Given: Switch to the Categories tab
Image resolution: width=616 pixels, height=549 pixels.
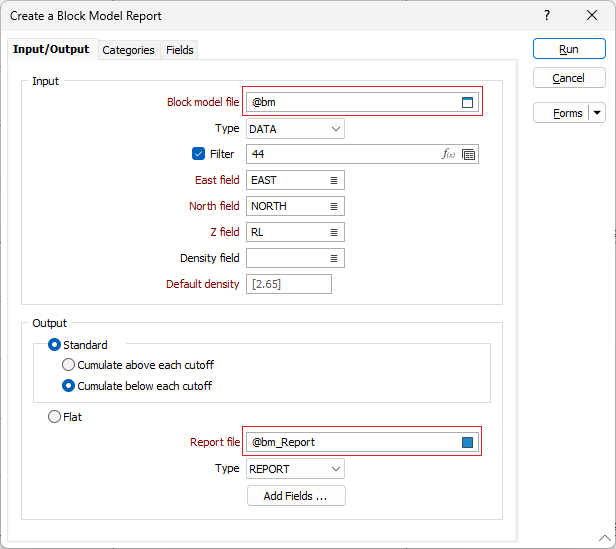Looking at the screenshot, I should (x=128, y=50).
